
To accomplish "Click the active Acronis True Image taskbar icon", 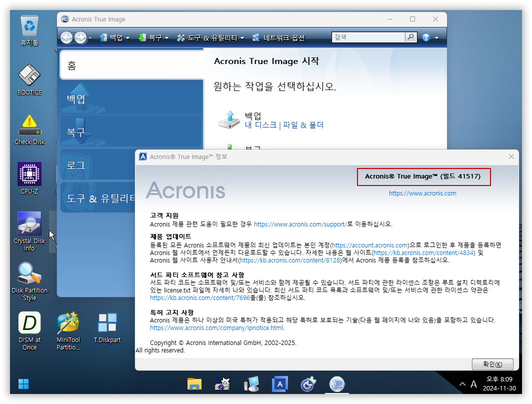I will [337, 384].
